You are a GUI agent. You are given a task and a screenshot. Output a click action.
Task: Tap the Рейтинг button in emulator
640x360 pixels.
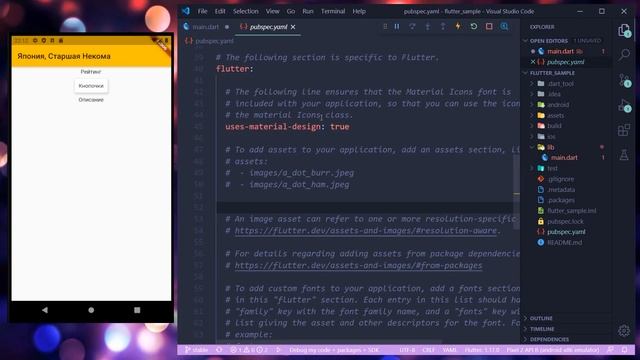coord(91,71)
